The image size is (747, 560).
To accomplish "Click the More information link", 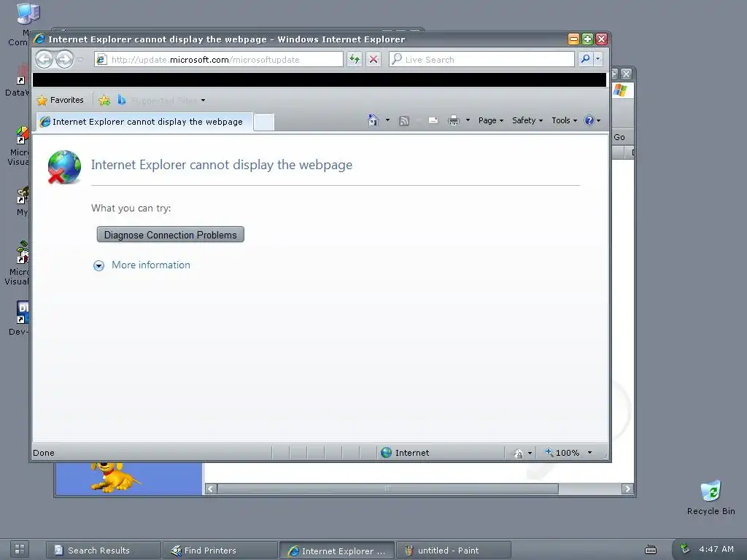I will click(x=150, y=265).
